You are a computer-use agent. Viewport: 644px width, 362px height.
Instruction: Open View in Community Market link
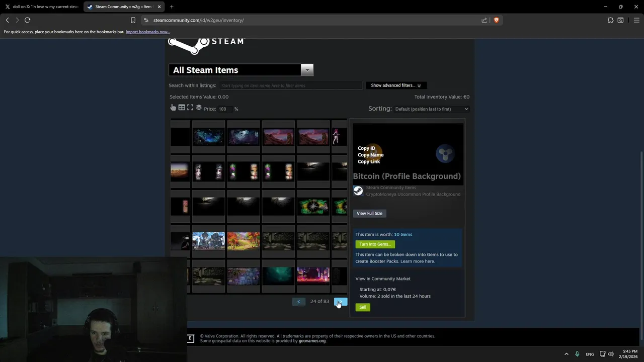click(383, 279)
